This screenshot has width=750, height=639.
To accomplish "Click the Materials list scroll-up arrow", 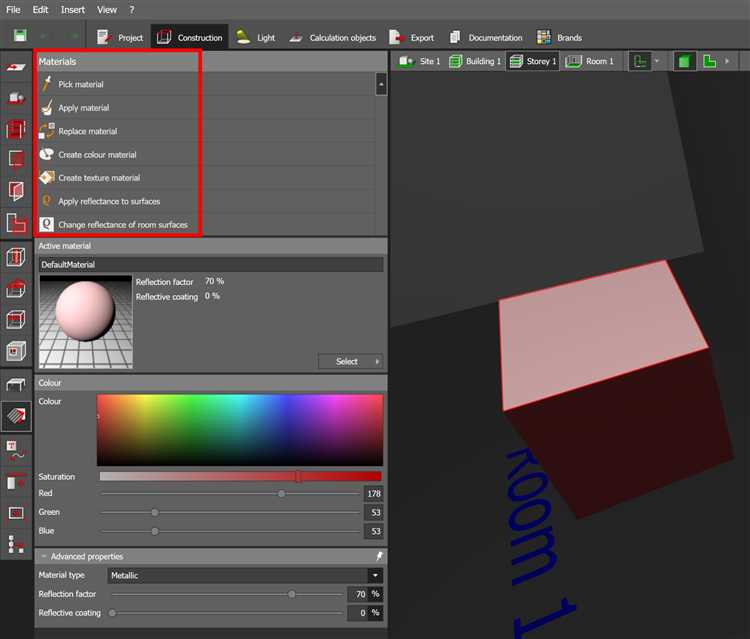I will pyautogui.click(x=381, y=84).
